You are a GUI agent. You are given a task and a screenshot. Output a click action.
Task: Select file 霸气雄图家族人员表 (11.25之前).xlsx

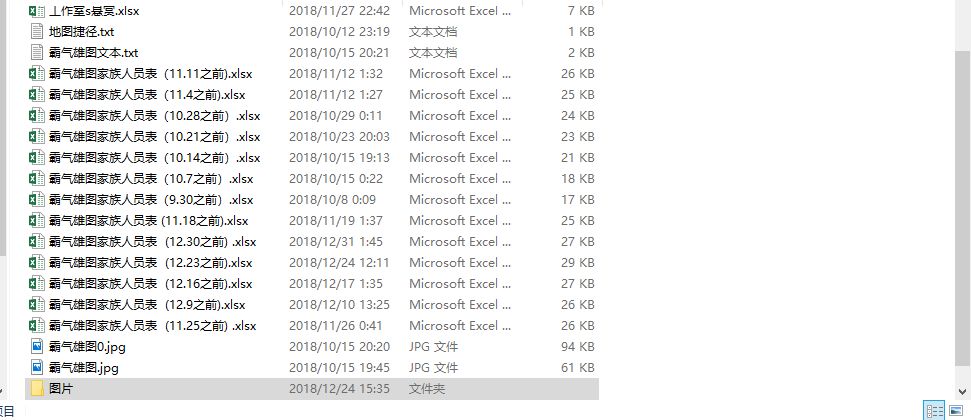(312, 326)
